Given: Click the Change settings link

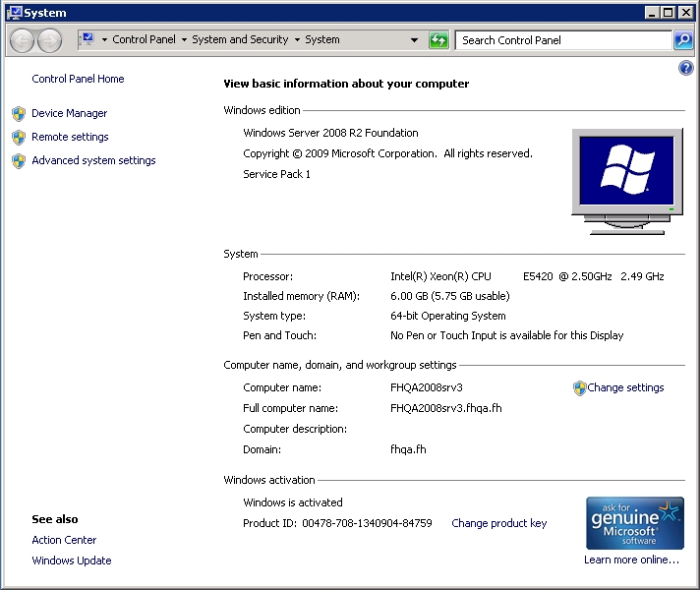Looking at the screenshot, I should [625, 387].
